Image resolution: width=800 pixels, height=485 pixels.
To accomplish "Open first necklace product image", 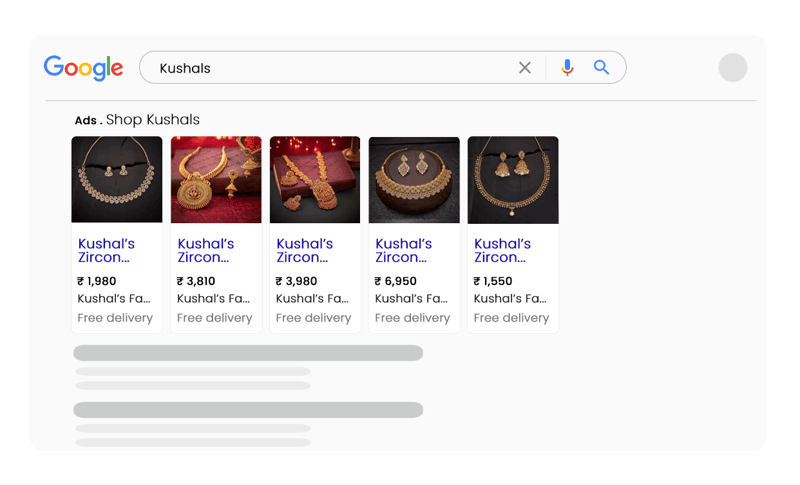I will [117, 179].
